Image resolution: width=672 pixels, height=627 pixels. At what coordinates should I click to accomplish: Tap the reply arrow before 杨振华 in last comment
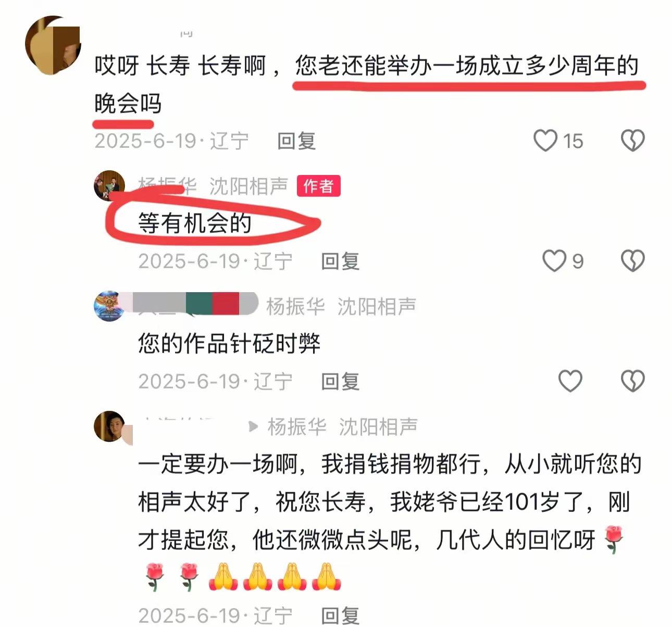[254, 427]
